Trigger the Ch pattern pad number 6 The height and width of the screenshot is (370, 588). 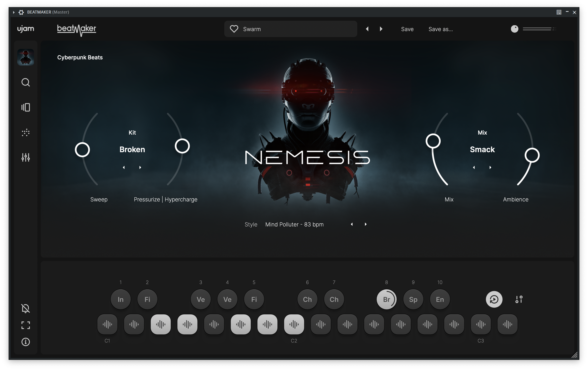pyautogui.click(x=307, y=299)
